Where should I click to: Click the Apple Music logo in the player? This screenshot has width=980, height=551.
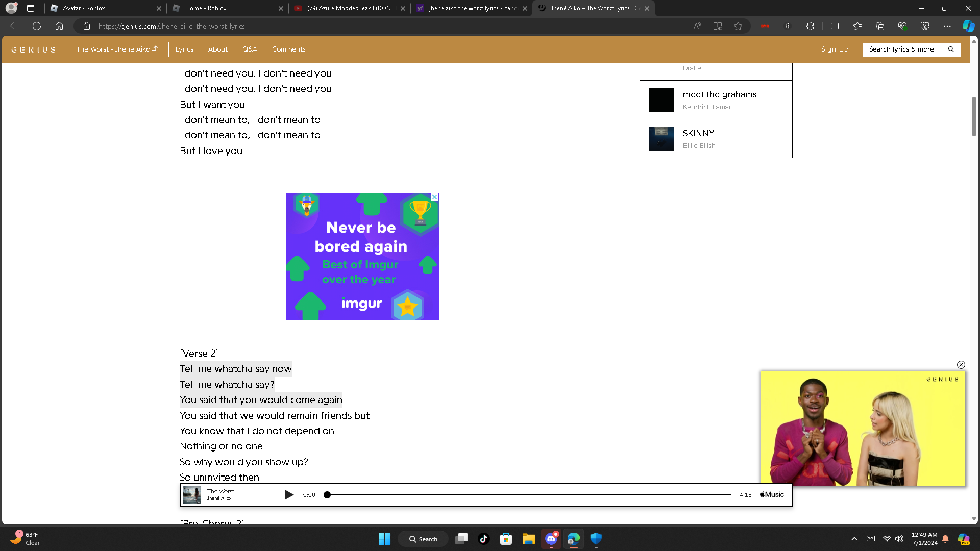tap(772, 495)
